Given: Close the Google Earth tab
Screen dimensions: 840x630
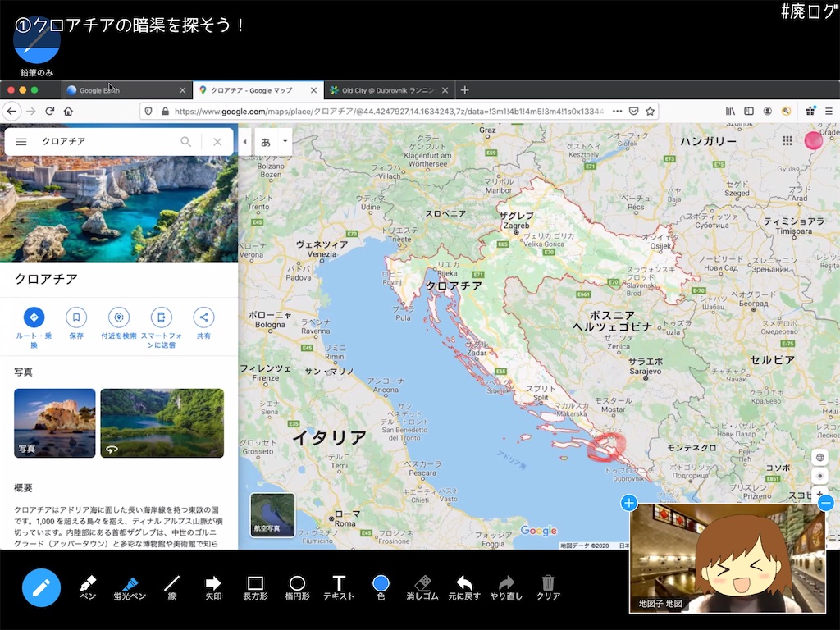Looking at the screenshot, I should point(182,90).
